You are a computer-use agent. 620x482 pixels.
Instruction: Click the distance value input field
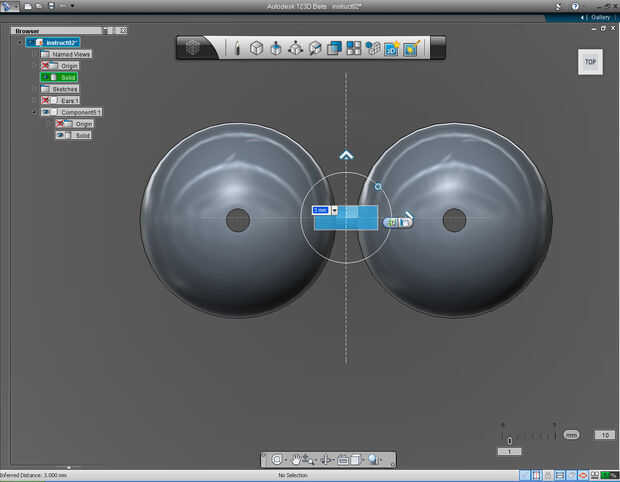click(321, 210)
